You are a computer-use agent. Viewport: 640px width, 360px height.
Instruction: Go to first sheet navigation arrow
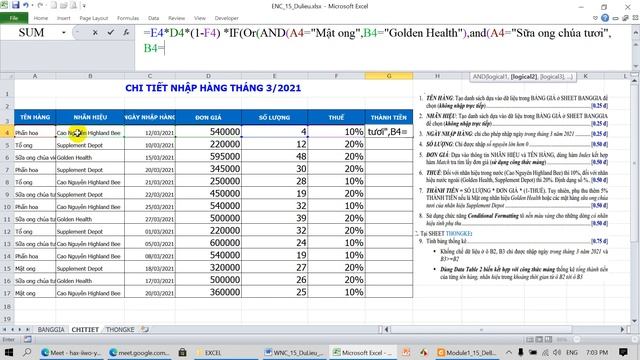pyautogui.click(x=4, y=329)
